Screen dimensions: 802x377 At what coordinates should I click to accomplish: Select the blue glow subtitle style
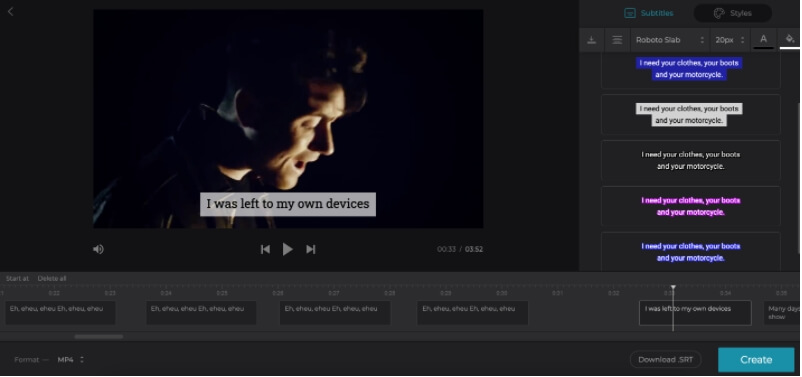click(690, 252)
